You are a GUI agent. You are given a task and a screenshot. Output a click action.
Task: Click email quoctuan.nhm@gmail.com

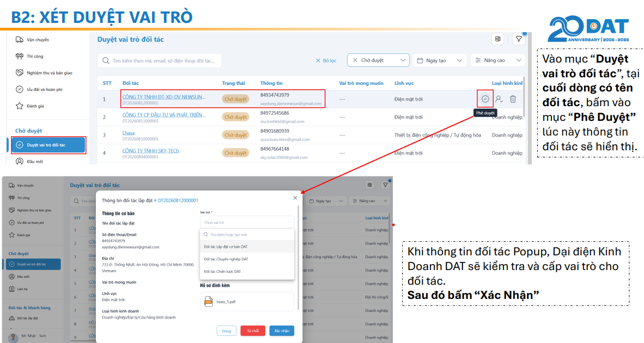point(285,139)
